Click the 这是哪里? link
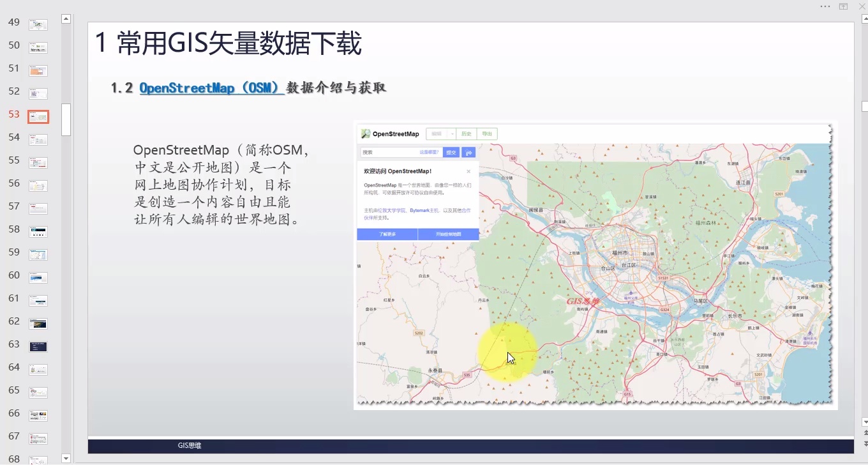The image size is (868, 465). click(430, 152)
